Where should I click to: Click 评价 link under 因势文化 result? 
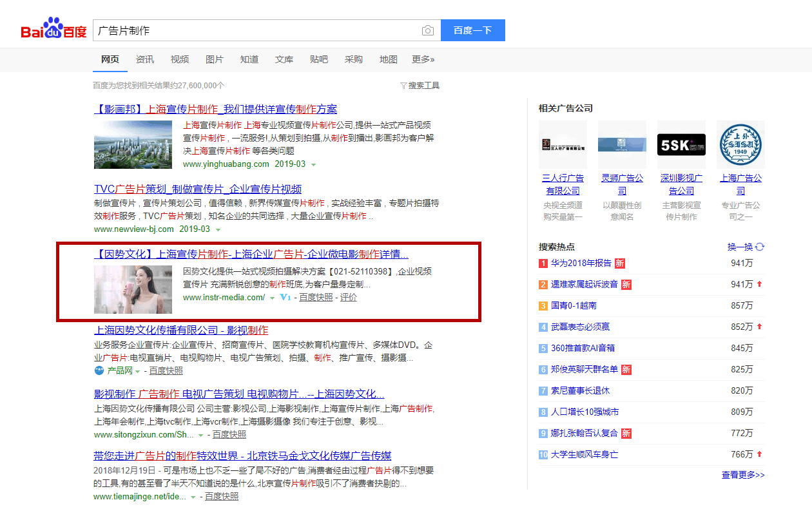[x=349, y=298]
